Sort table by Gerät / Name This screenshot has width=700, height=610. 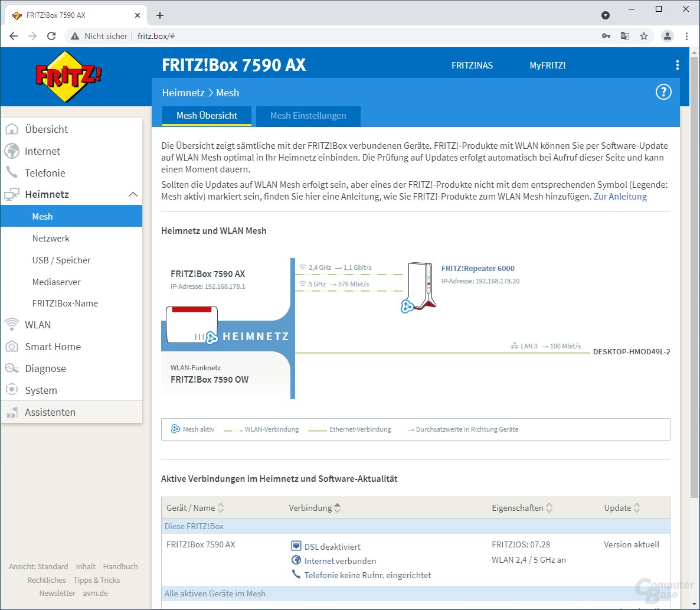[195, 508]
